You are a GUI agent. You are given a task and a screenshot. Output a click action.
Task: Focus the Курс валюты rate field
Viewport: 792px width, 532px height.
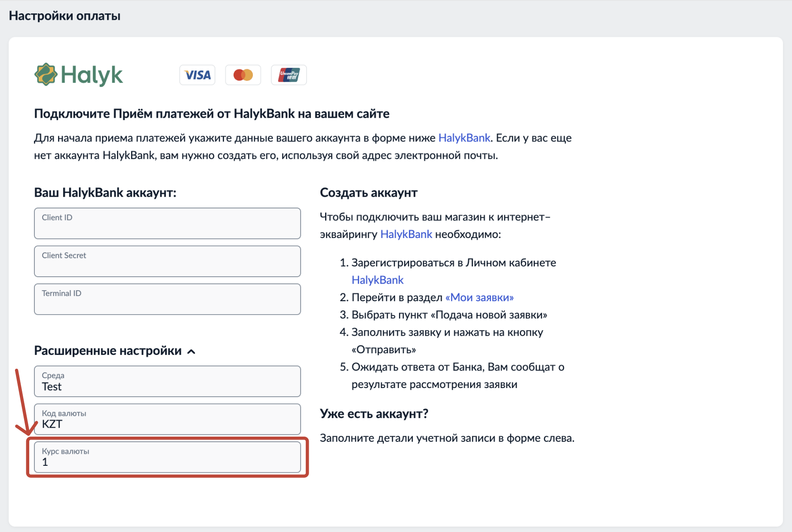167,457
